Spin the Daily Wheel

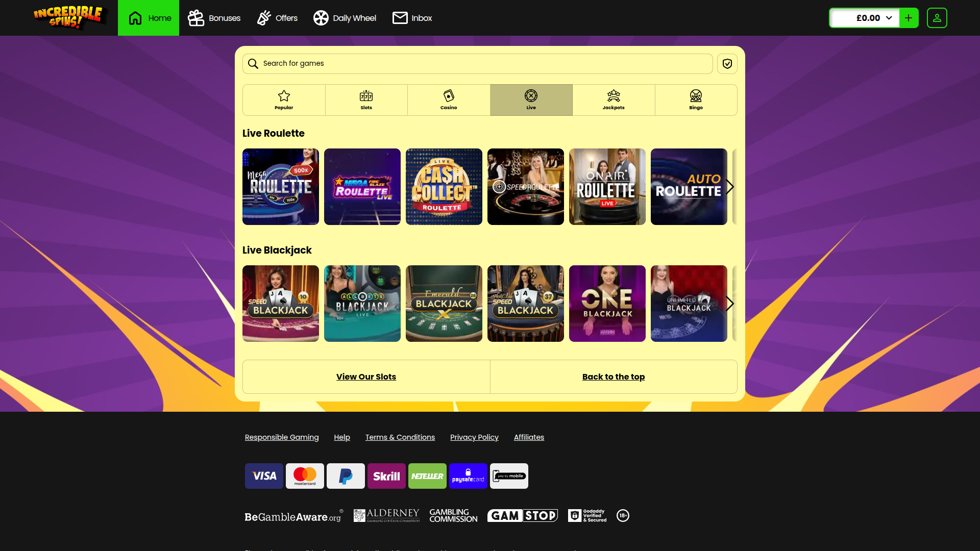345,17
